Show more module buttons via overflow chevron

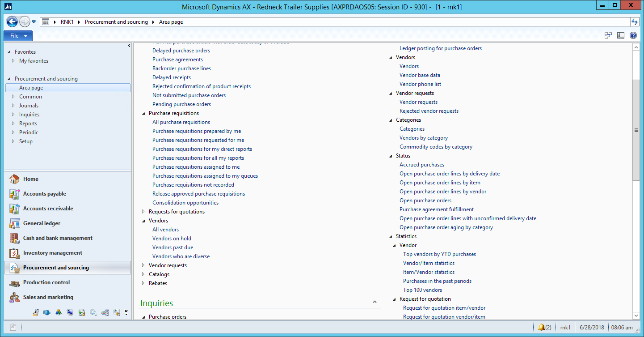pyautogui.click(x=126, y=312)
